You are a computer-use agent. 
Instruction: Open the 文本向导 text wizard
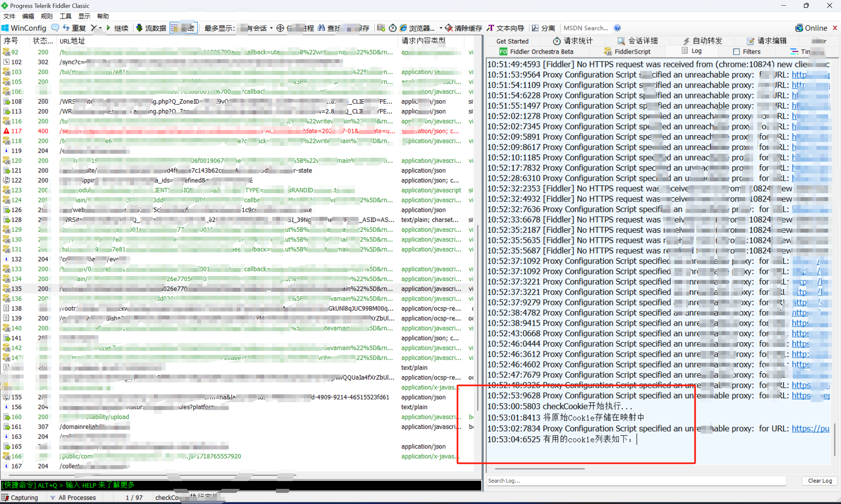click(506, 28)
